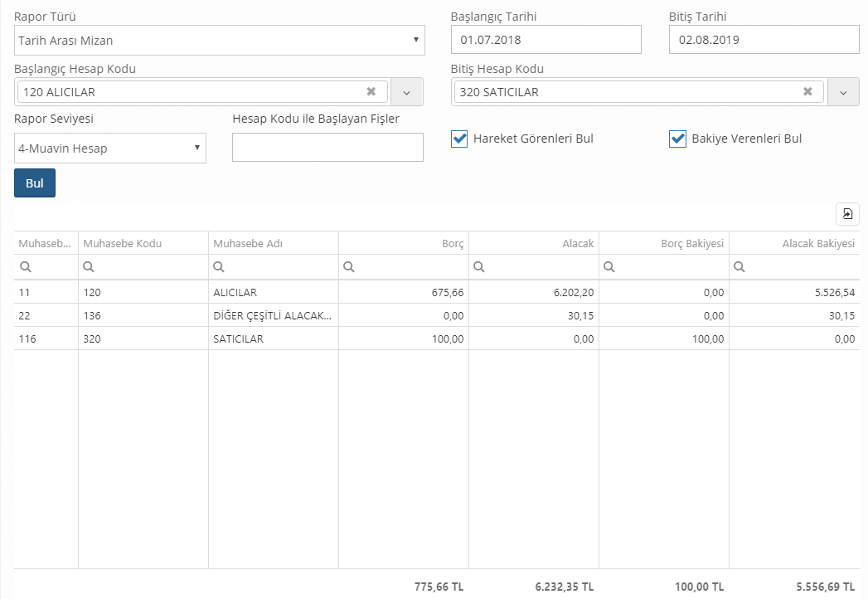Select the DİĞER ÇEŞİTLİ ALACAK row
This screenshot has width=868, height=599.
click(273, 315)
